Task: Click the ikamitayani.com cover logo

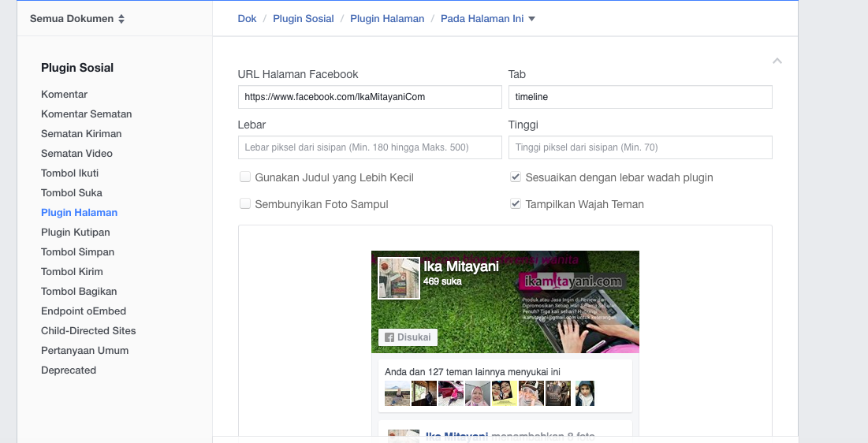Action: [x=573, y=281]
